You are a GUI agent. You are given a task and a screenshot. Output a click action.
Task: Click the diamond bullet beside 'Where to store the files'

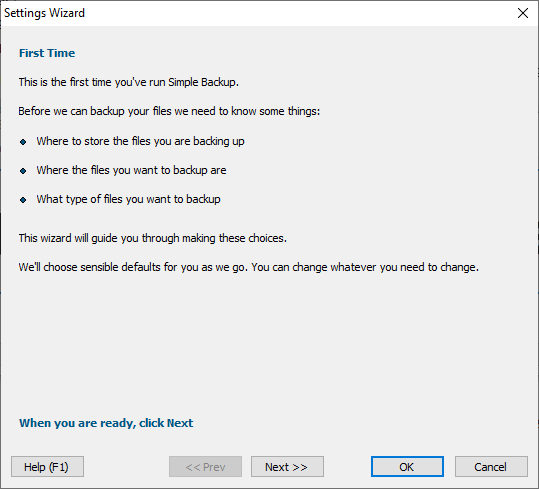(x=23, y=142)
